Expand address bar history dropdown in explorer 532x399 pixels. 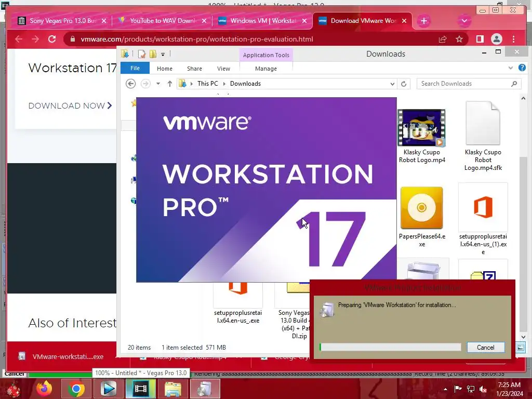pos(392,84)
